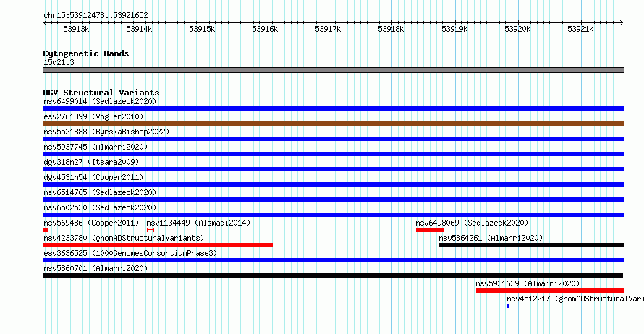Screen dimensions: 644x334
Task: Click nsv5937745 (Almarri2020) label
Action: click(96, 147)
